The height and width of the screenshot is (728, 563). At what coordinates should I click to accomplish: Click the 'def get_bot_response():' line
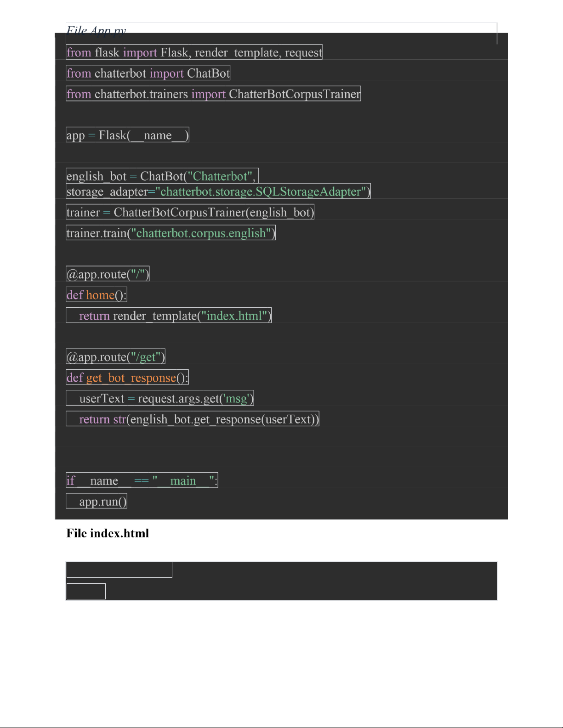point(127,378)
